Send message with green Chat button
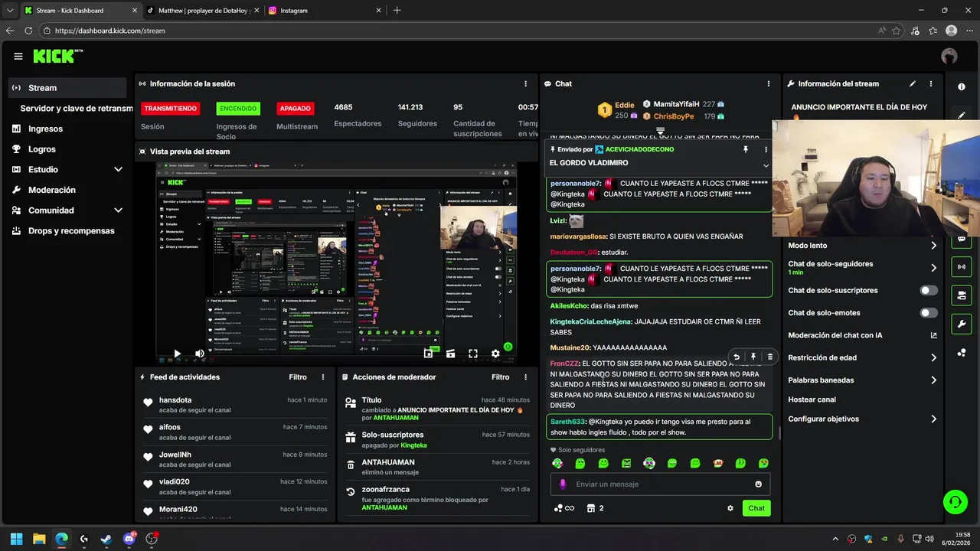Viewport: 980px width, 551px height. 756,508
